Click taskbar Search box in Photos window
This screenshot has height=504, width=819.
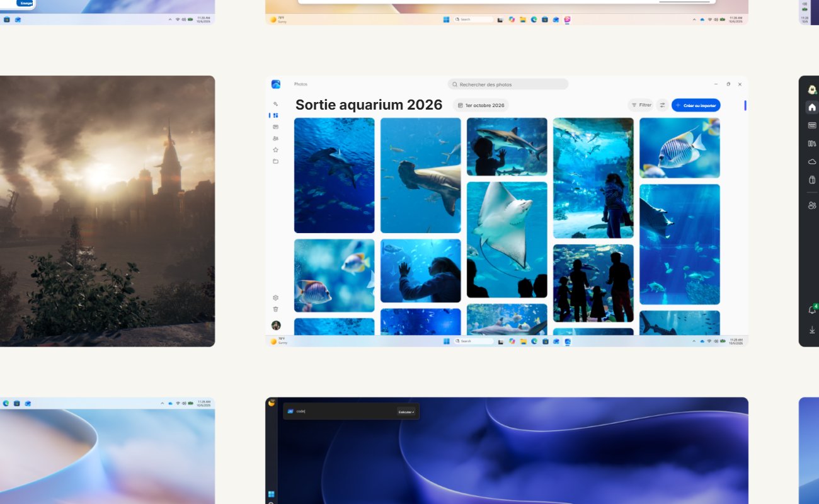(474, 341)
